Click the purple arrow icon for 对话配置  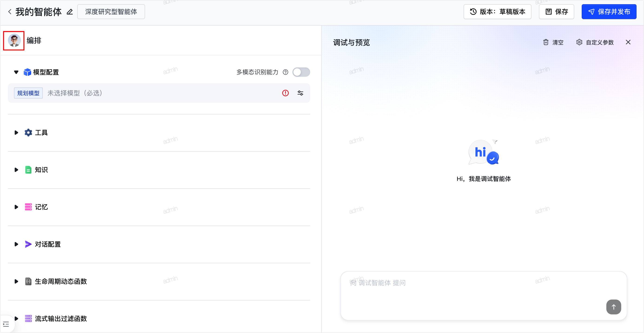pyautogui.click(x=28, y=244)
